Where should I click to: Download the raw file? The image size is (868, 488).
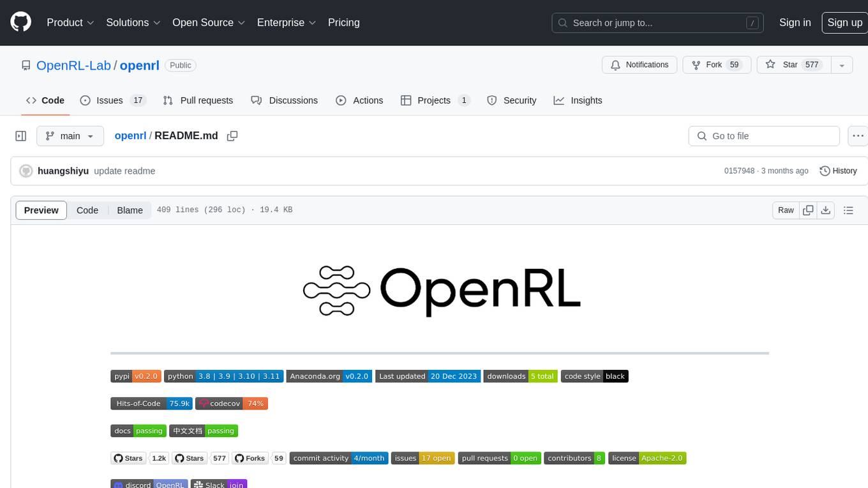point(826,210)
